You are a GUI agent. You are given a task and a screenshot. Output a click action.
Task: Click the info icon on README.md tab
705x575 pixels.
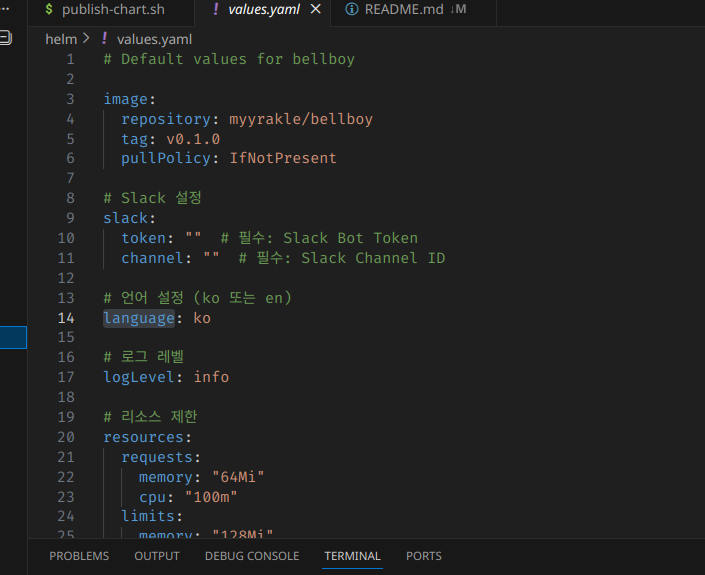point(351,10)
